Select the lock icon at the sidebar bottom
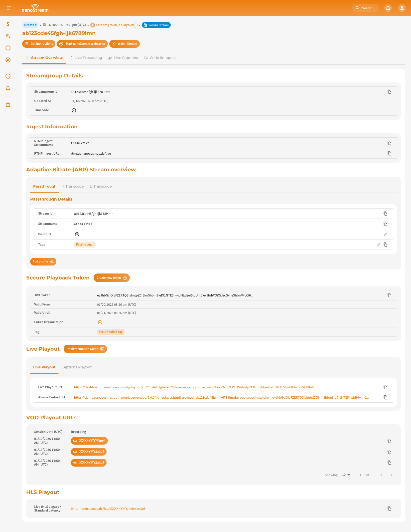Image resolution: width=411 pixels, height=532 pixels. [8, 104]
